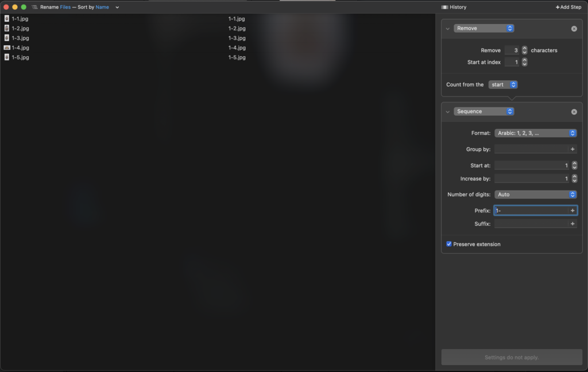The height and width of the screenshot is (372, 588).
Task: Click the Suffix input field
Action: click(531, 224)
